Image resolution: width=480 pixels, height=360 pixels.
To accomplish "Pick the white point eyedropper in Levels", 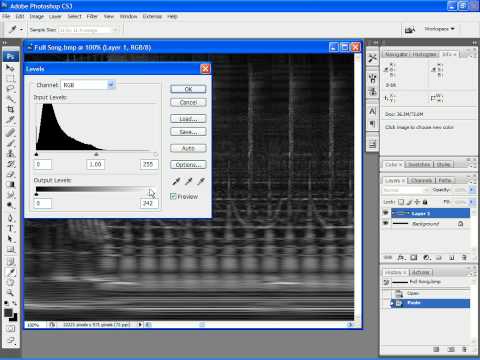I will coord(201,181).
